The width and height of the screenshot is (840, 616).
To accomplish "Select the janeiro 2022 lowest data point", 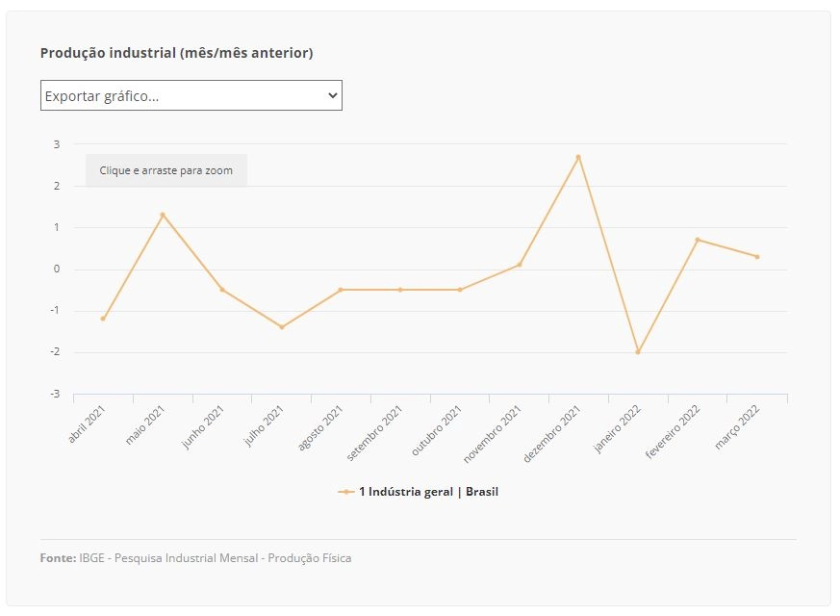I will coord(638,352).
